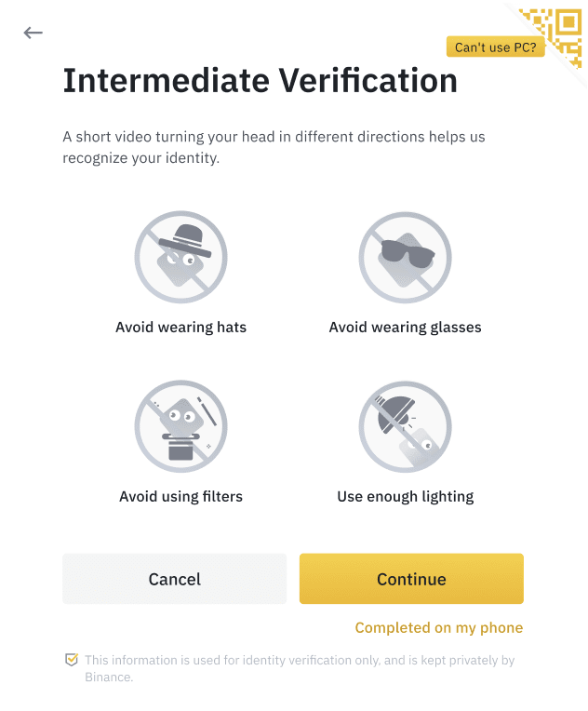Click the "Avoid wearing hats" label

(180, 327)
